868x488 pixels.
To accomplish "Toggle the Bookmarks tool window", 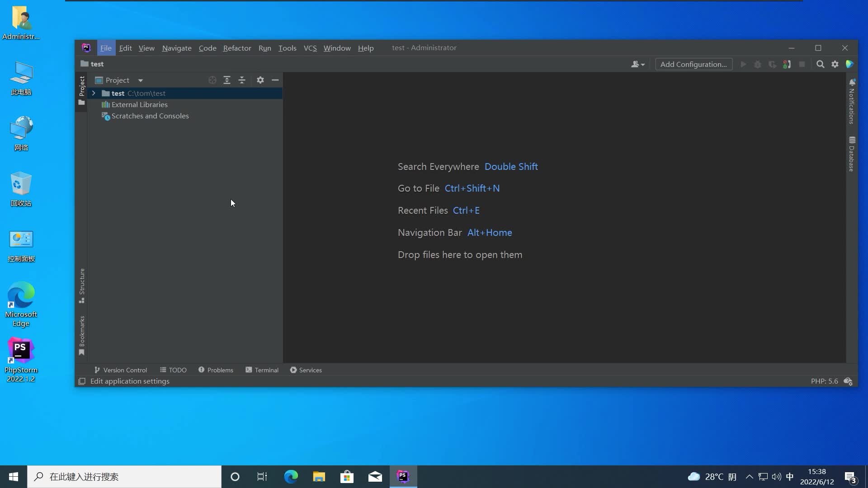I will pos(82,335).
